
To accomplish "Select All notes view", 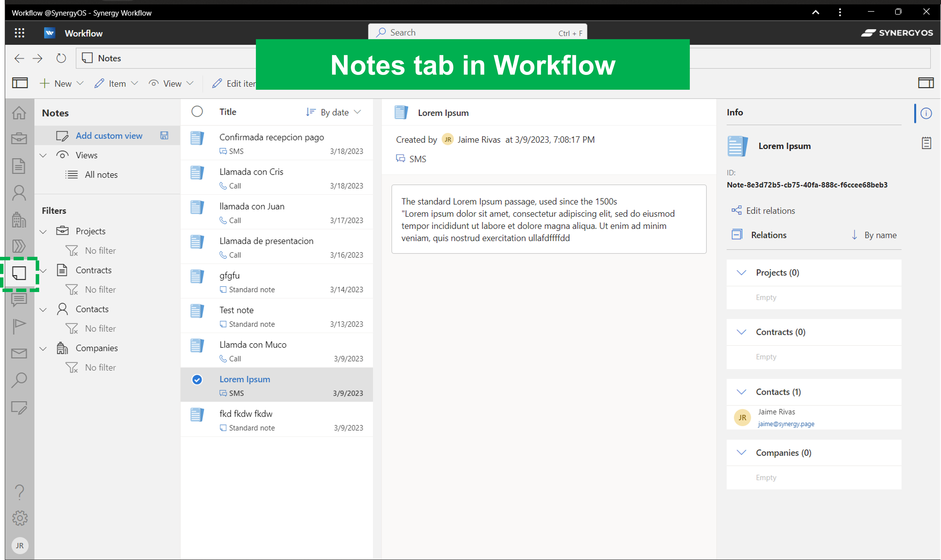I will pyautogui.click(x=101, y=175).
